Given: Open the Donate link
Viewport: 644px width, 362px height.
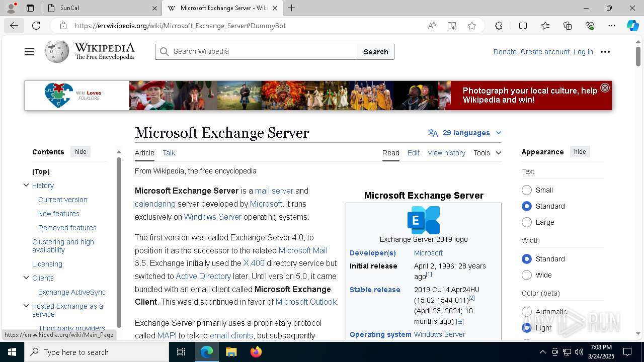Looking at the screenshot, I should [505, 52].
